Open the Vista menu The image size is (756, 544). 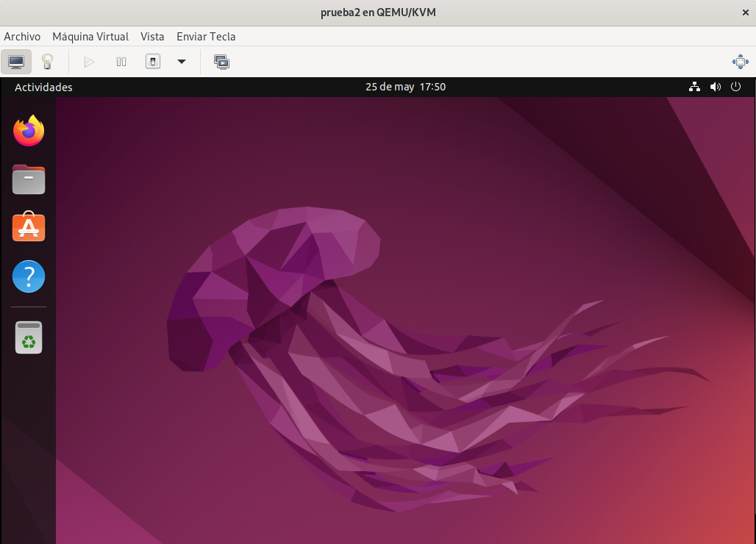click(152, 37)
